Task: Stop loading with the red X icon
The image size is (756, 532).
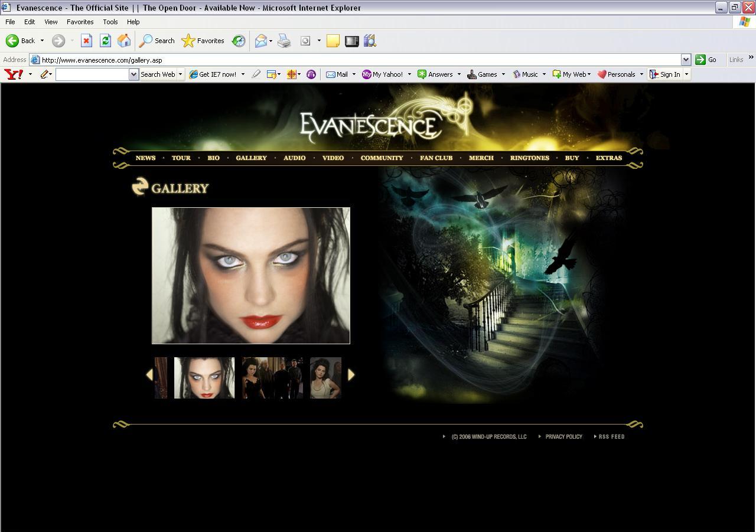Action: (x=86, y=41)
